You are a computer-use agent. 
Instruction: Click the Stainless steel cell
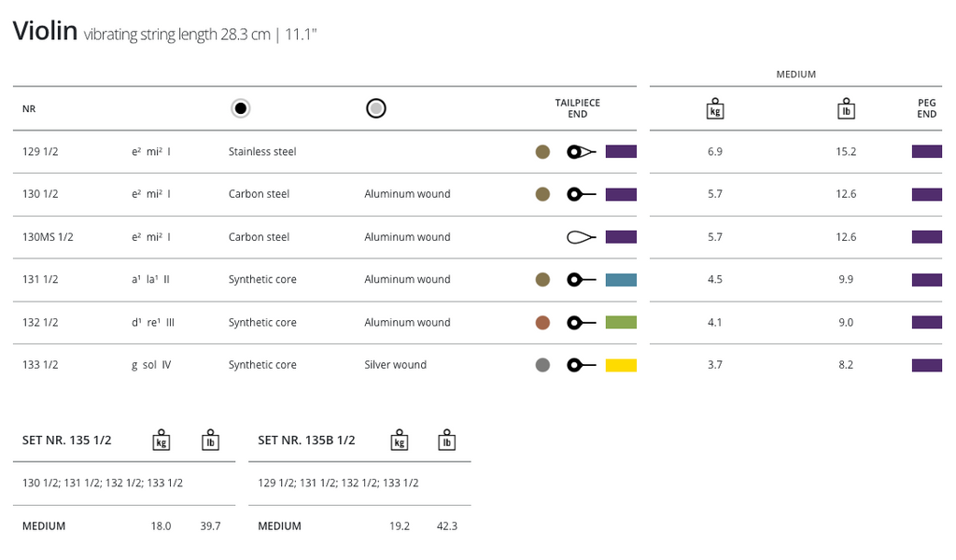tap(262, 152)
